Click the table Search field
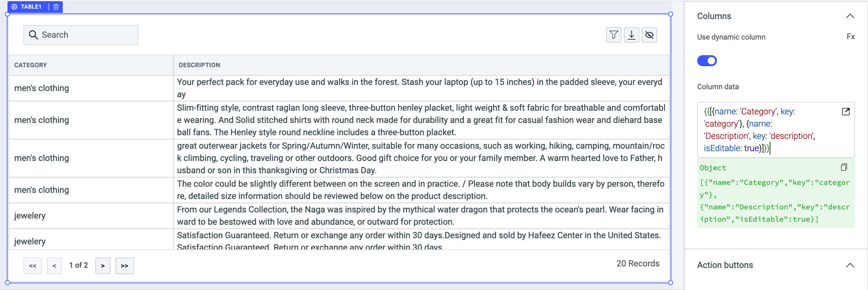Image resolution: width=868 pixels, height=290 pixels. (81, 35)
